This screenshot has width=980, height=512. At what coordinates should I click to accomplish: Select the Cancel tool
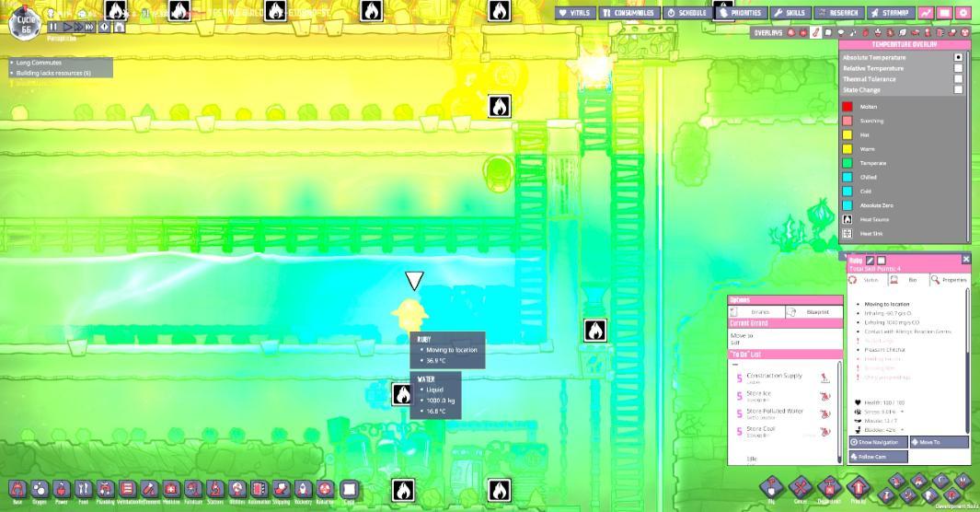click(x=800, y=488)
